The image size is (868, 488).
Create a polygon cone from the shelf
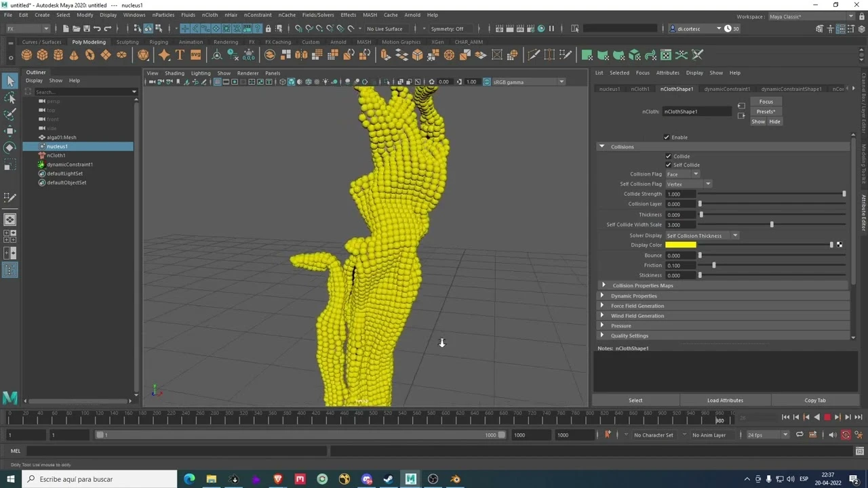[x=74, y=55]
